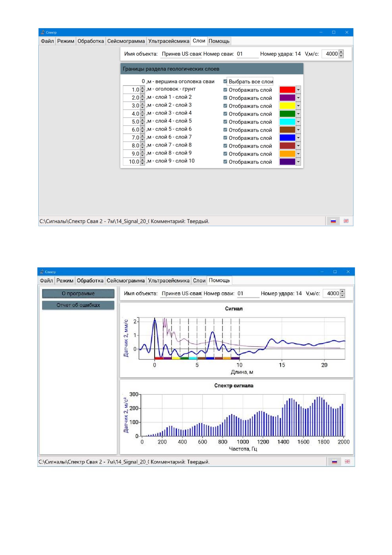Open the orange color dropdown arrow
This screenshot has height=555, width=392.
pos(298,154)
